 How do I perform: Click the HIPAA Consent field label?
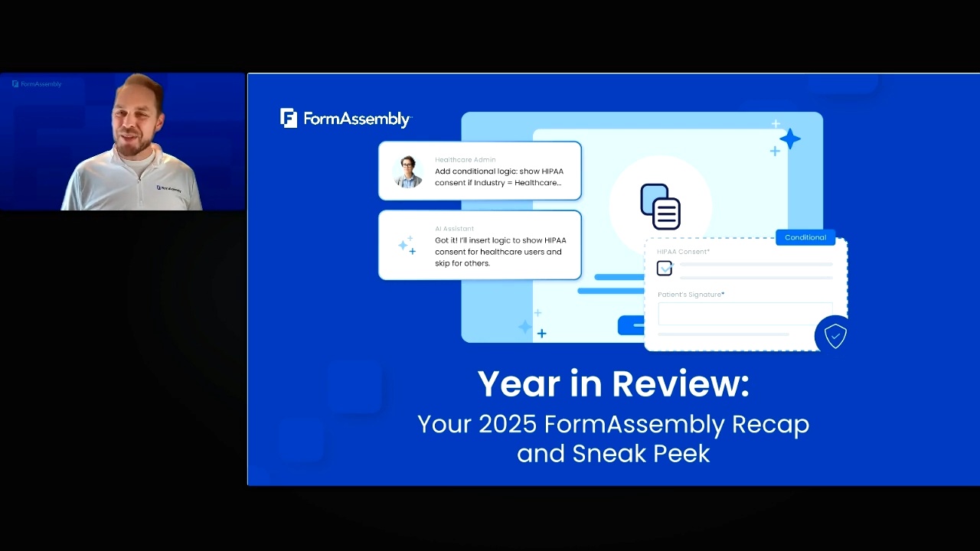(x=683, y=252)
